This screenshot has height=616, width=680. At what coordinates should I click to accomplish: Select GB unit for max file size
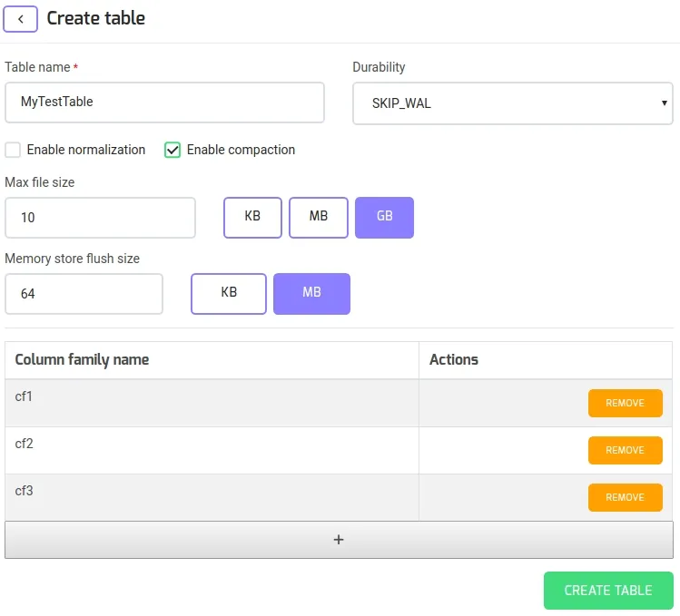coord(384,217)
